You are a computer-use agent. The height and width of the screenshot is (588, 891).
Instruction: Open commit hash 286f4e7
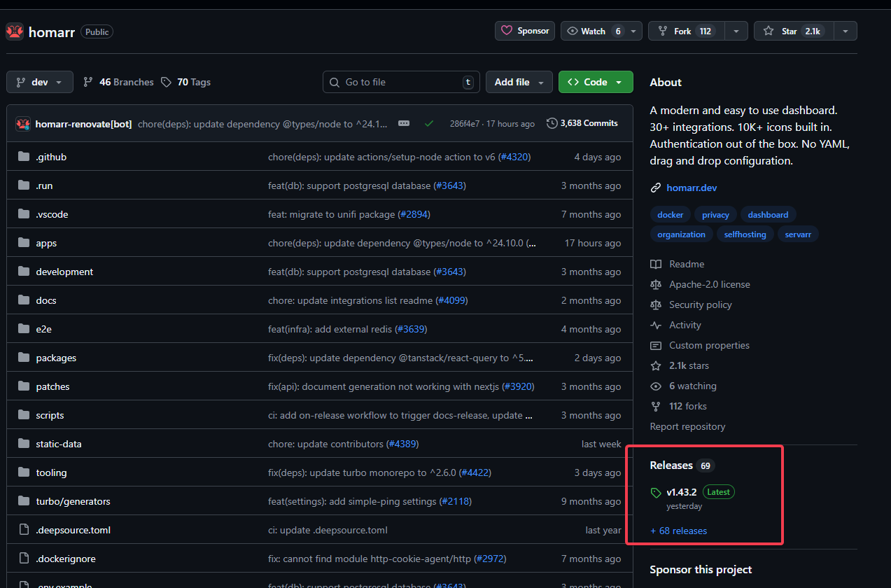[465, 124]
